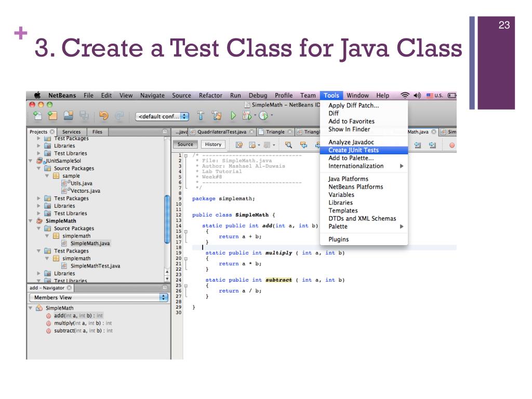This screenshot has width=532, height=399.
Task: Open the Refactor menu
Action: pyautogui.click(x=210, y=96)
